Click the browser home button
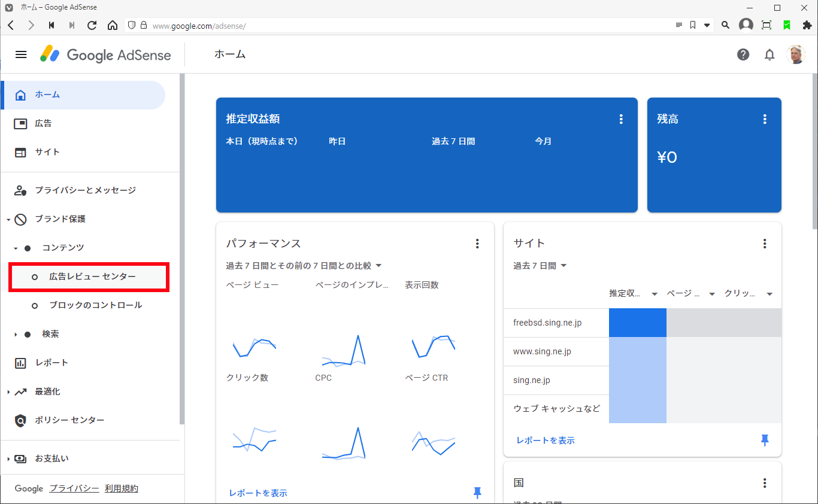 click(112, 25)
